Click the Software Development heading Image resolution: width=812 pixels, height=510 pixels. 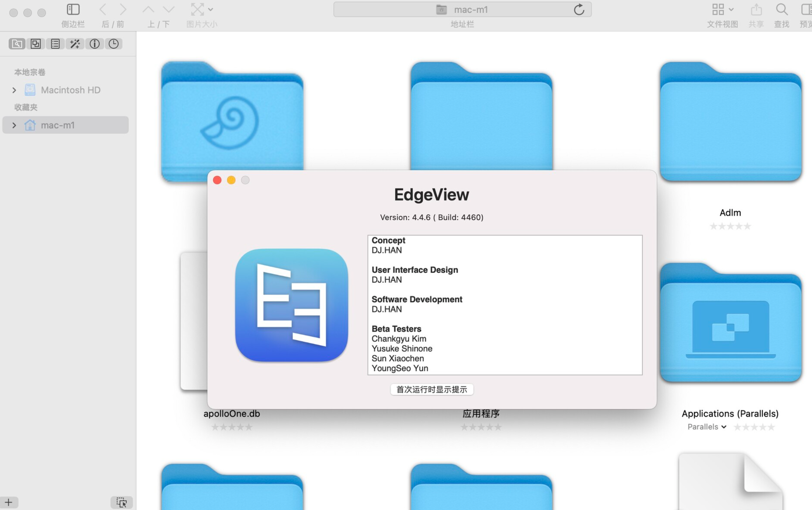(x=417, y=299)
